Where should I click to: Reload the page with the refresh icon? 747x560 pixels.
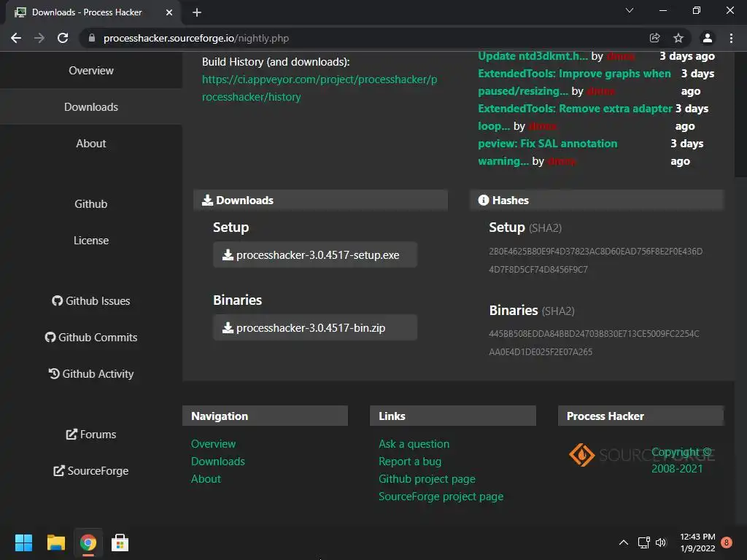tap(63, 38)
